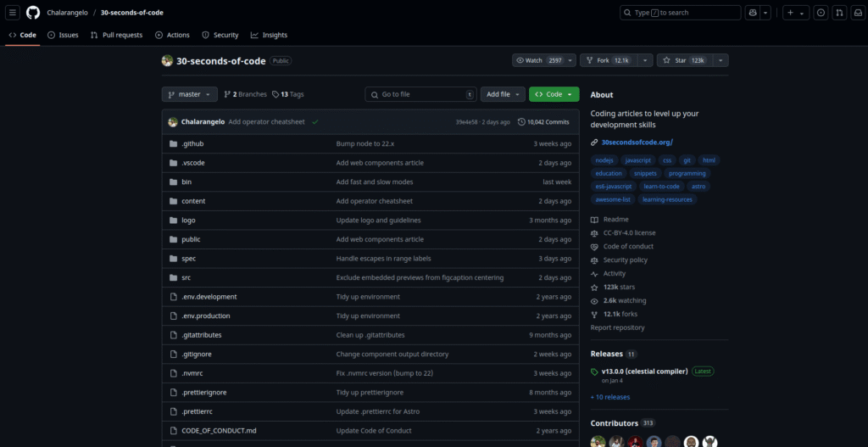Open the issues icon in the header
The width and height of the screenshot is (868, 447).
821,12
